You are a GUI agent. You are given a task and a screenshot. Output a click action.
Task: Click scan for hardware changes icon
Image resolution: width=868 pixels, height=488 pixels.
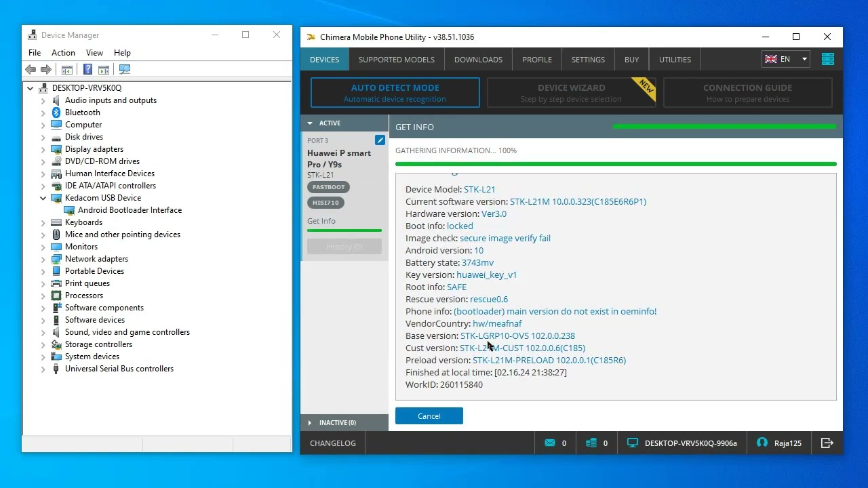tap(124, 69)
